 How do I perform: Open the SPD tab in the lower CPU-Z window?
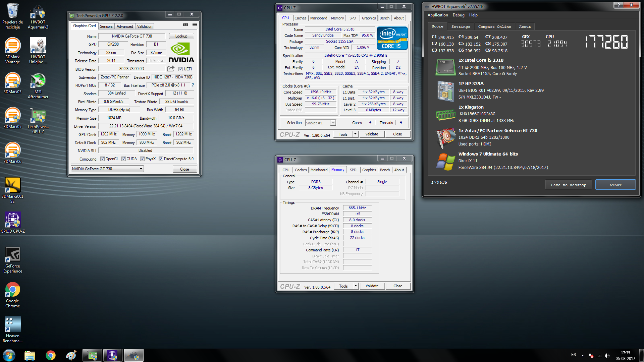[353, 170]
